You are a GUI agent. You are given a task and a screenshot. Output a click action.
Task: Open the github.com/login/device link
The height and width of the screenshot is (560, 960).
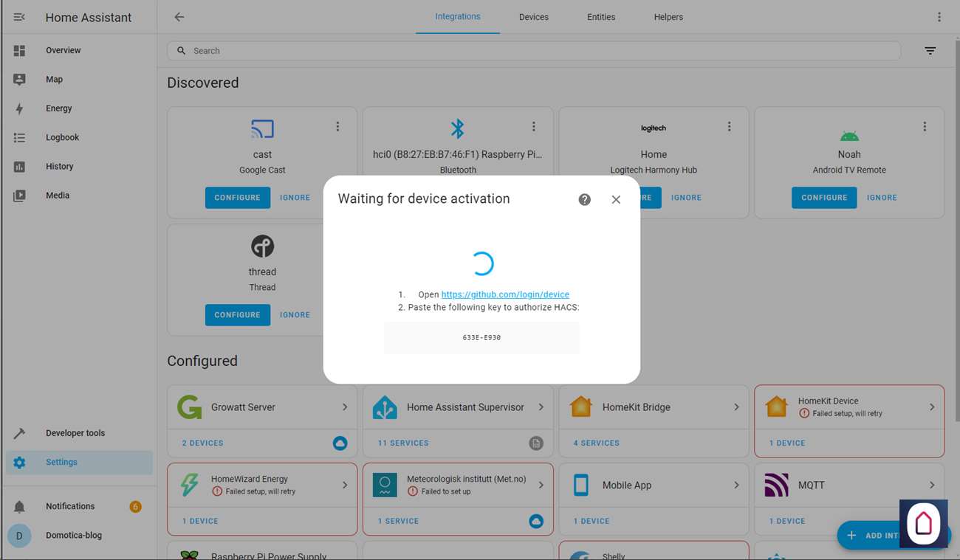505,294
